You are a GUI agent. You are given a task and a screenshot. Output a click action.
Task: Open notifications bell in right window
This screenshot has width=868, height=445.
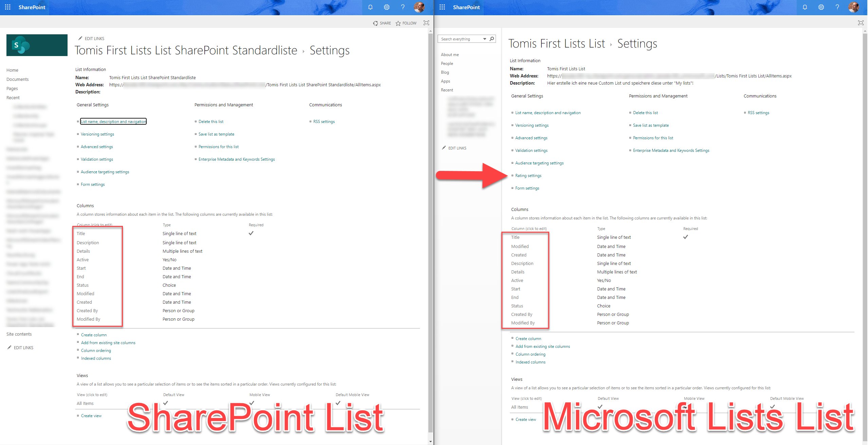805,7
